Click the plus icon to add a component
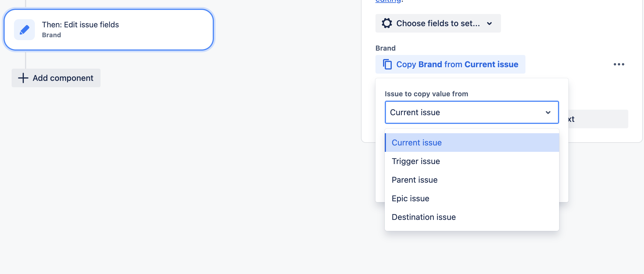 (23, 78)
